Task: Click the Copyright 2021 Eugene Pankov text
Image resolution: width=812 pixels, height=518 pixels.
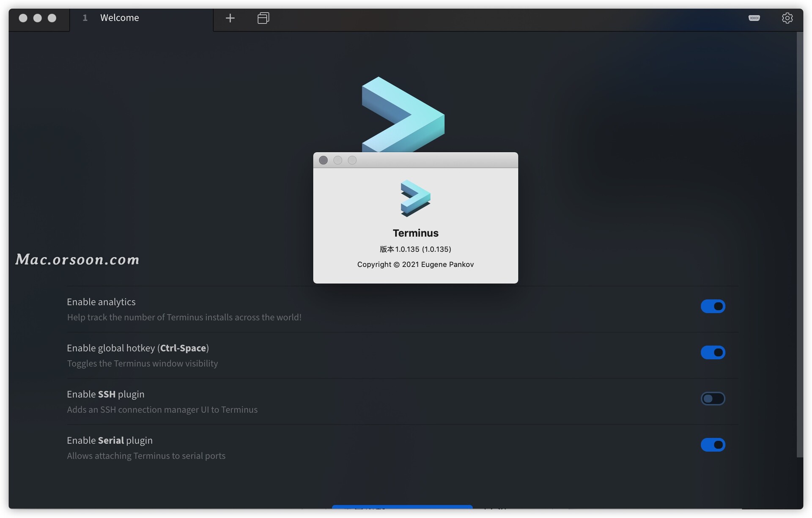Action: pos(415,264)
